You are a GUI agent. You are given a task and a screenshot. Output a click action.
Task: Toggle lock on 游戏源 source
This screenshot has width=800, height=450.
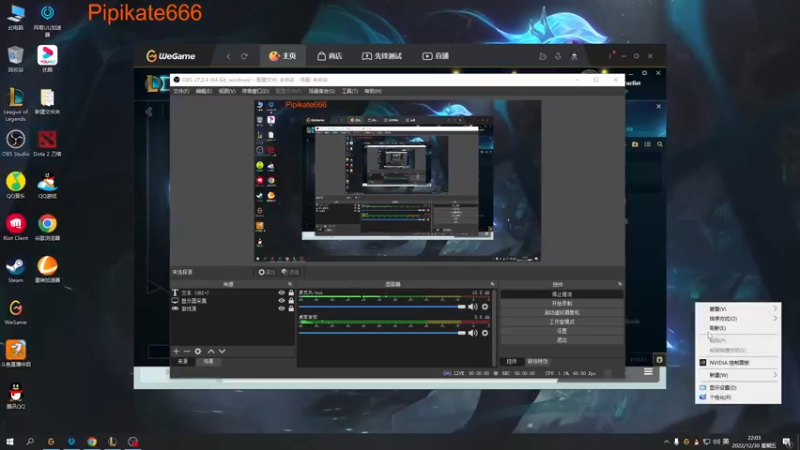(x=291, y=308)
